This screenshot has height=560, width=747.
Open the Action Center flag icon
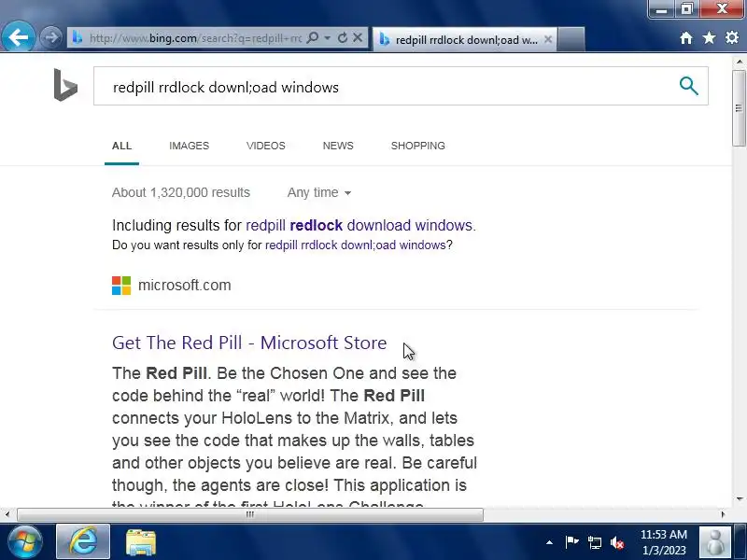pyautogui.click(x=571, y=542)
